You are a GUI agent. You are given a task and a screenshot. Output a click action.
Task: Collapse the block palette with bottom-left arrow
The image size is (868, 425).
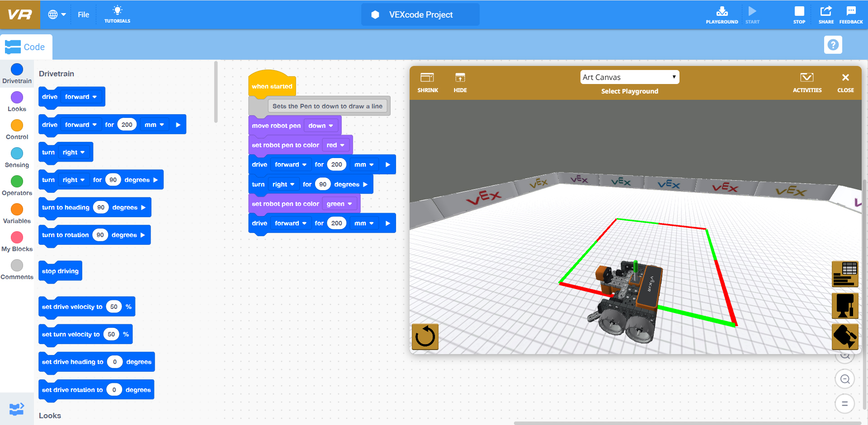[17, 409]
